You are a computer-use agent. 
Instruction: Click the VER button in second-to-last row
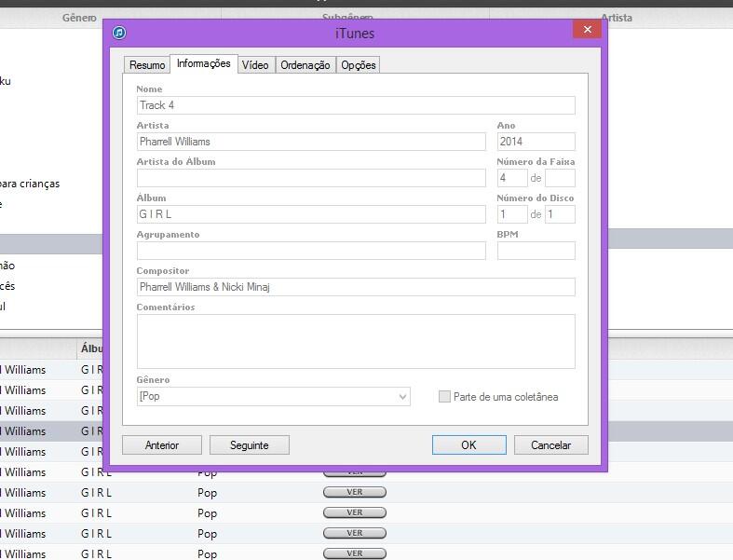coord(355,533)
